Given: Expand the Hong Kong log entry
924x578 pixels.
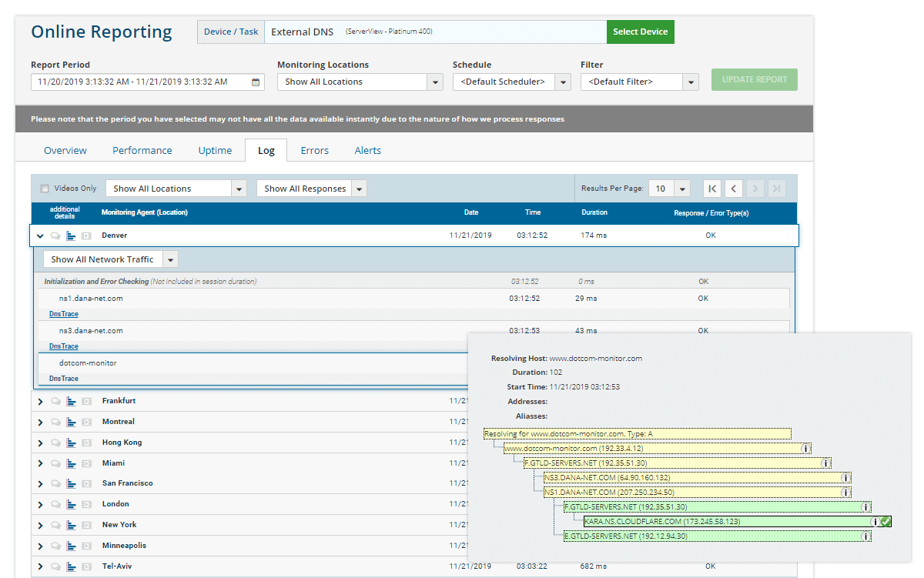Looking at the screenshot, I should click(x=40, y=443).
